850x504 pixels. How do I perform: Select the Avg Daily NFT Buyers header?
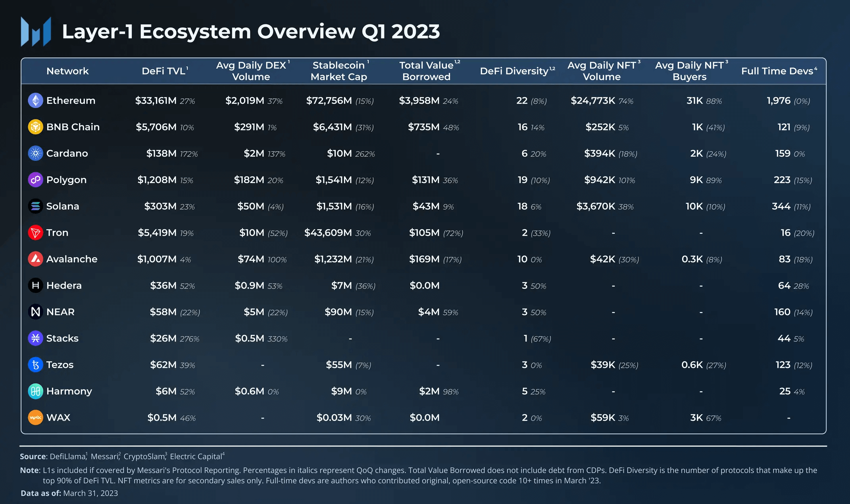691,71
